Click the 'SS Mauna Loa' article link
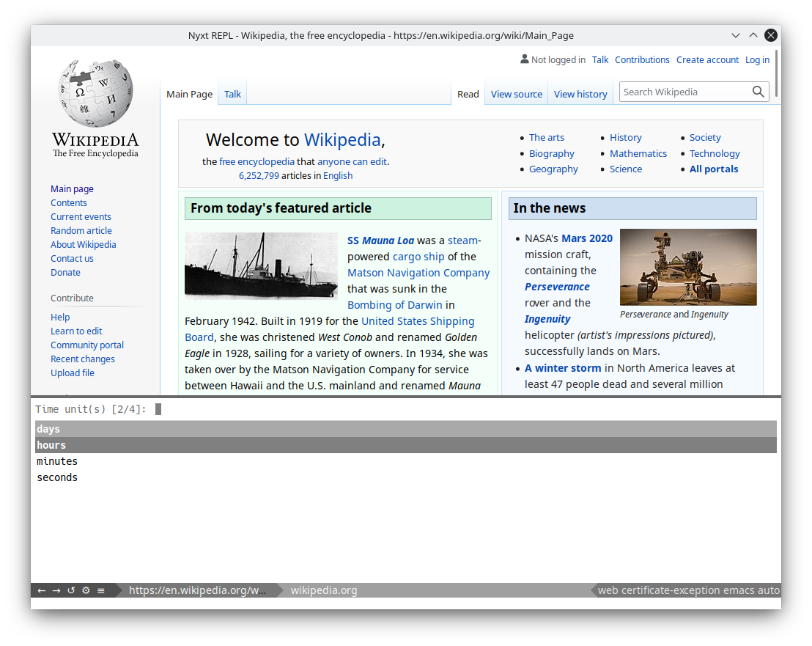Image resolution: width=812 pixels, height=646 pixels. click(380, 241)
